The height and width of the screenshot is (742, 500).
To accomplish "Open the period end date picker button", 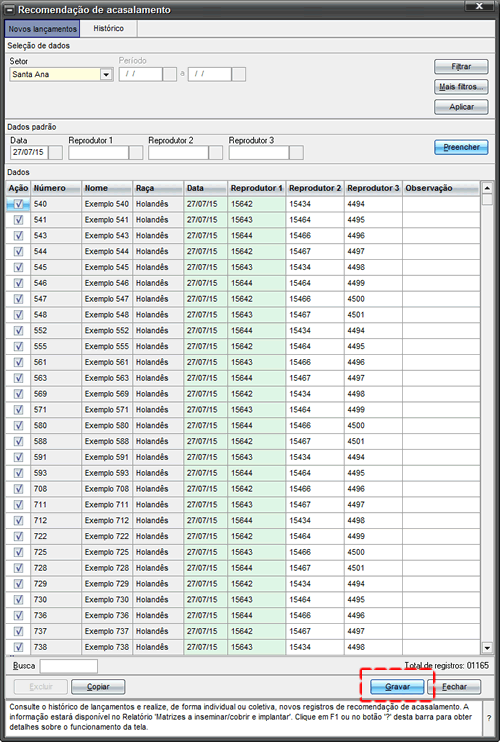I will [238, 74].
